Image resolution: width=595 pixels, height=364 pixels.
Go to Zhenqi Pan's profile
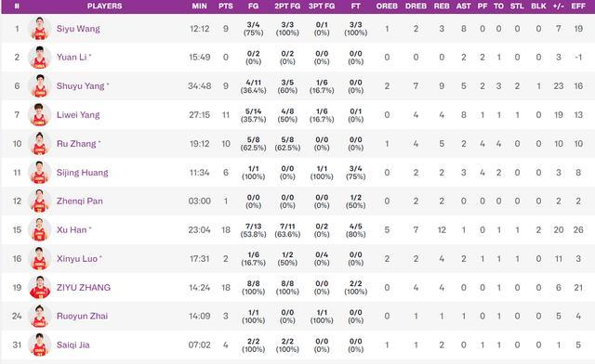click(80, 201)
